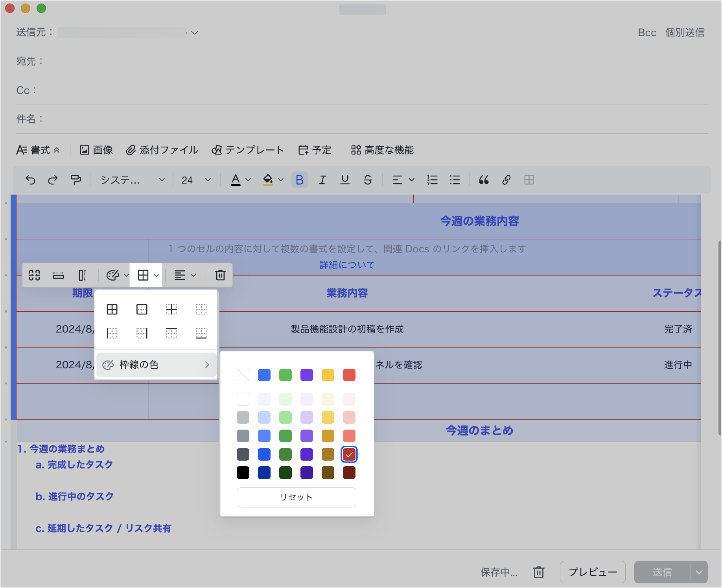Screen dimensions: 722x588
Task: Open the font size 24 dropdown
Action: (196, 180)
